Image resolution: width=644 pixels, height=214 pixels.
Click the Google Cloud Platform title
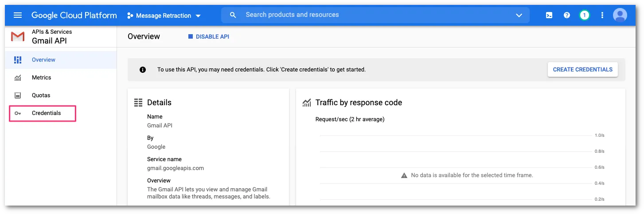tap(74, 15)
